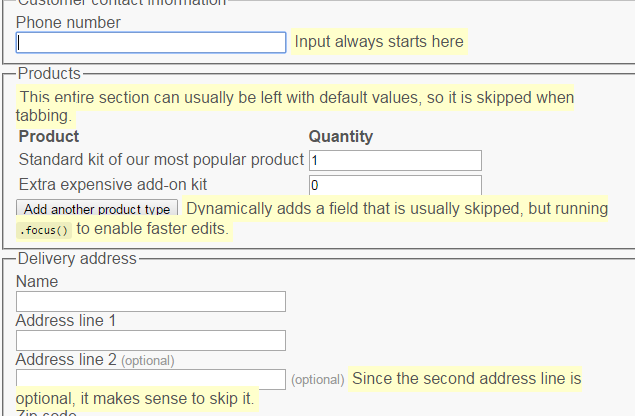Viewport: 635px width, 416px height.
Task: Click the 'Extra expensive add-on kit' text
Action: tap(113, 185)
